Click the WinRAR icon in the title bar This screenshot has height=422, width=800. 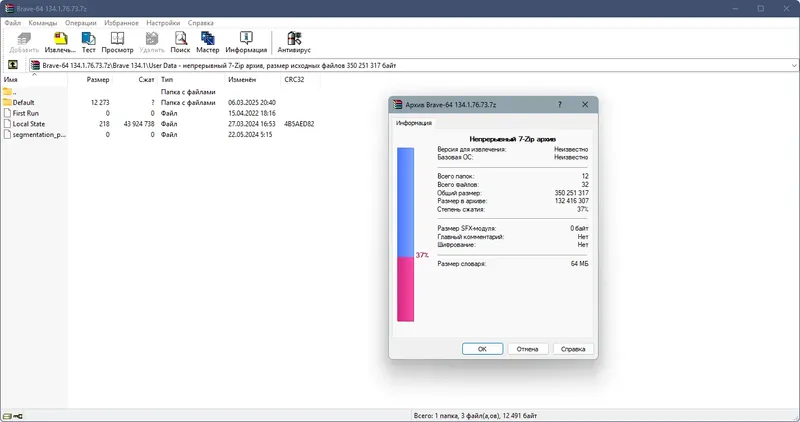(9, 8)
